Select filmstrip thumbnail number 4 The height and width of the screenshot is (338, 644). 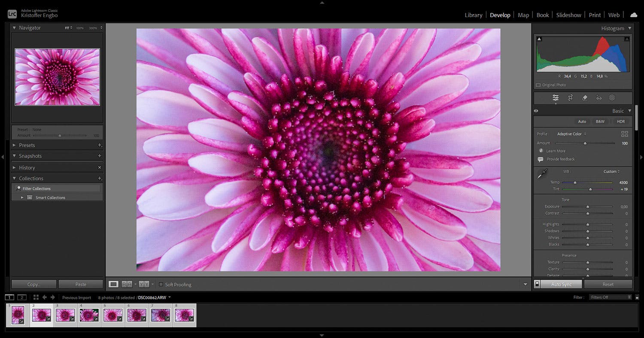coord(89,315)
